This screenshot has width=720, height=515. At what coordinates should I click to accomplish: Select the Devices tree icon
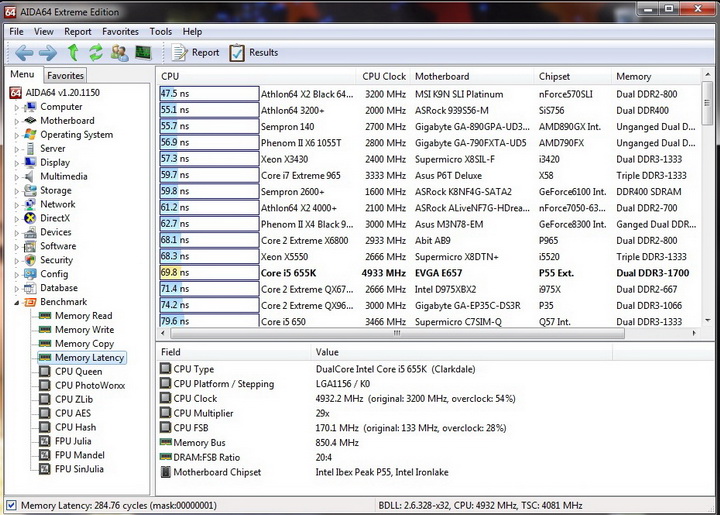point(30,232)
